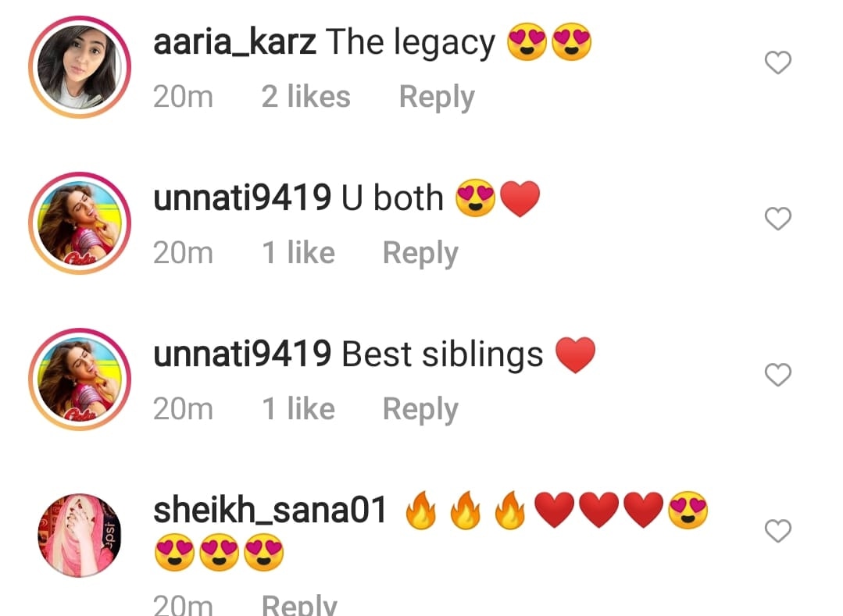Like the "Best siblings" comment heart icon
The height and width of the screenshot is (616, 843).
click(778, 375)
